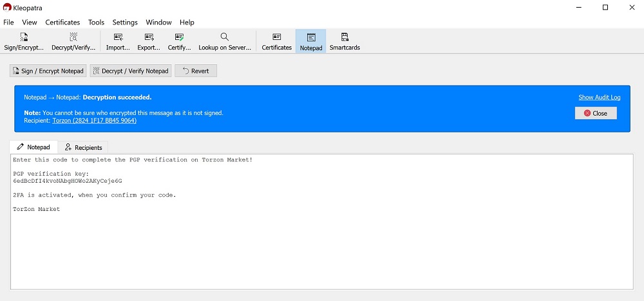Click the Decrypt/Verify toolbar icon
The width and height of the screenshot is (644, 301).
click(x=73, y=41)
